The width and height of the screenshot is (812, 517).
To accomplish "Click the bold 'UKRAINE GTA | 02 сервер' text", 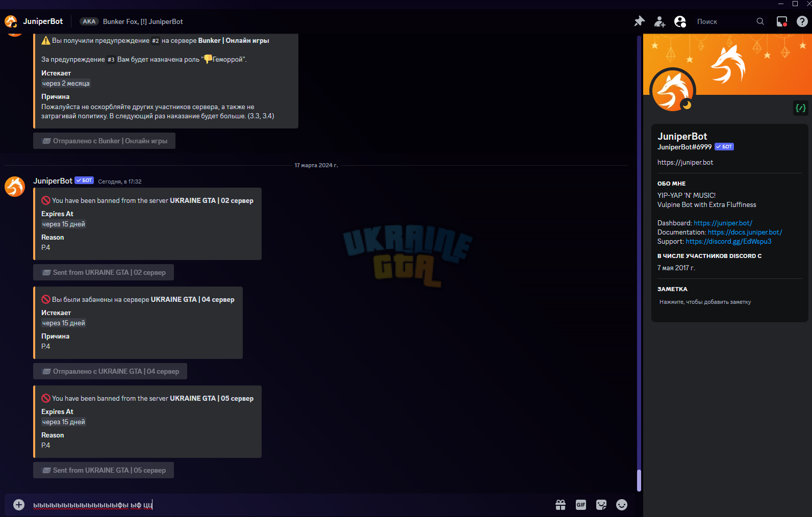I will coord(212,201).
